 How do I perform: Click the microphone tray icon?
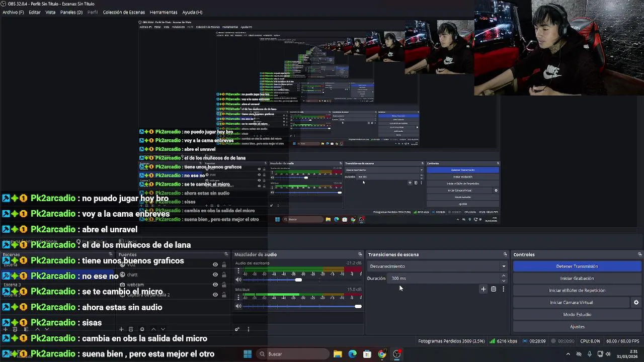point(589,354)
